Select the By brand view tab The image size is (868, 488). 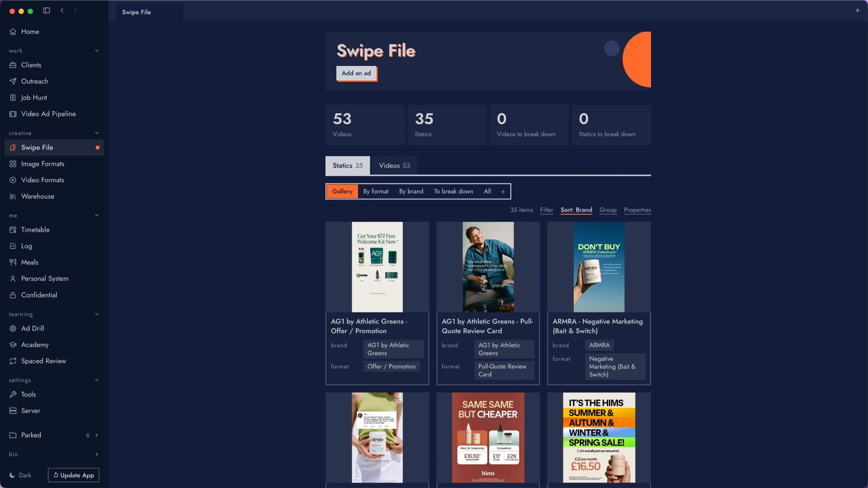411,191
